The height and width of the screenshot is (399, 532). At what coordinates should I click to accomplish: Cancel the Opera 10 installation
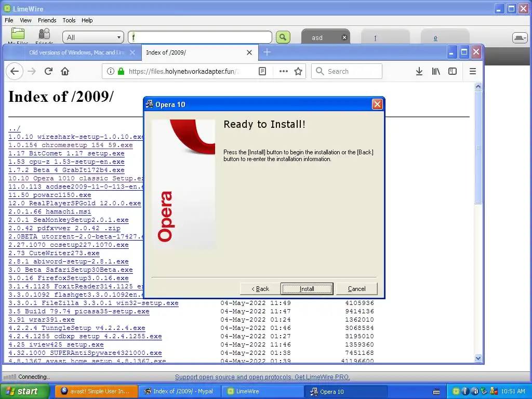[356, 289]
